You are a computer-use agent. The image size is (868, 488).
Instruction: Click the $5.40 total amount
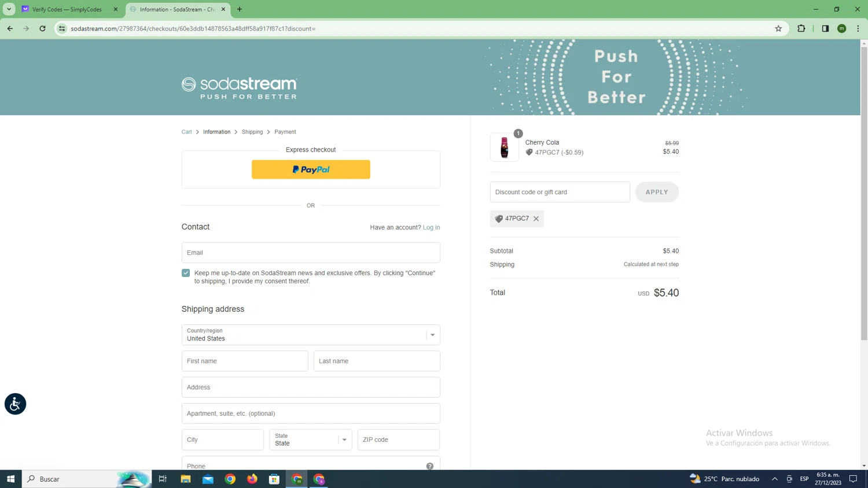(x=666, y=293)
